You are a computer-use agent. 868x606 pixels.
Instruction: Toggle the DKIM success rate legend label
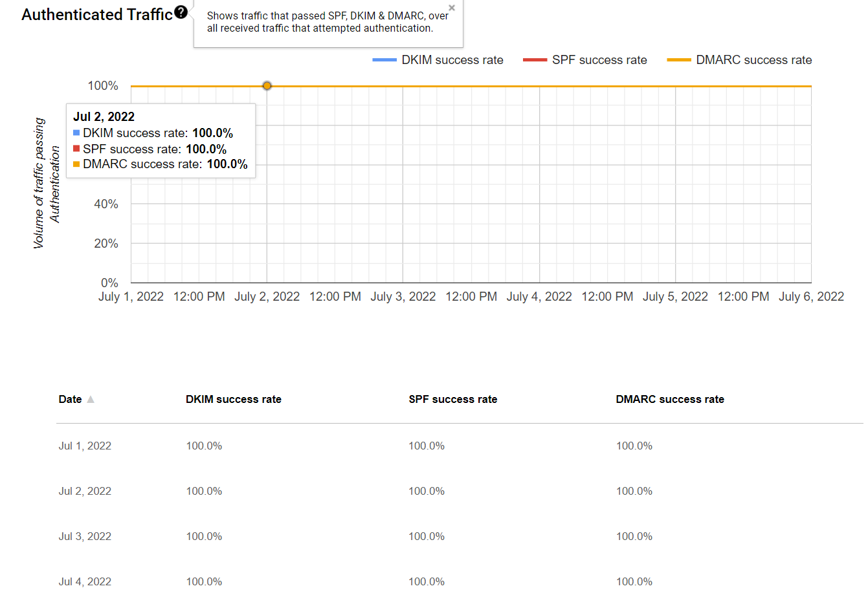click(x=452, y=60)
